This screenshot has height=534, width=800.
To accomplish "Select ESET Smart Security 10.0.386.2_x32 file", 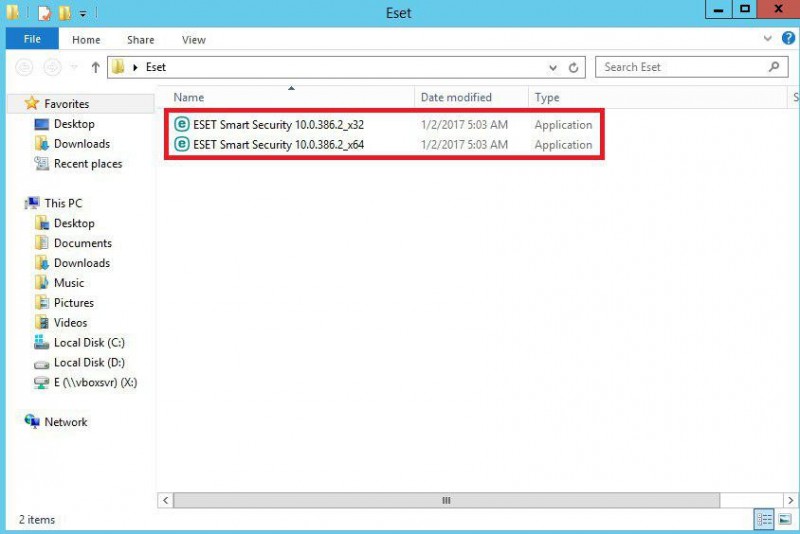I will pos(278,124).
